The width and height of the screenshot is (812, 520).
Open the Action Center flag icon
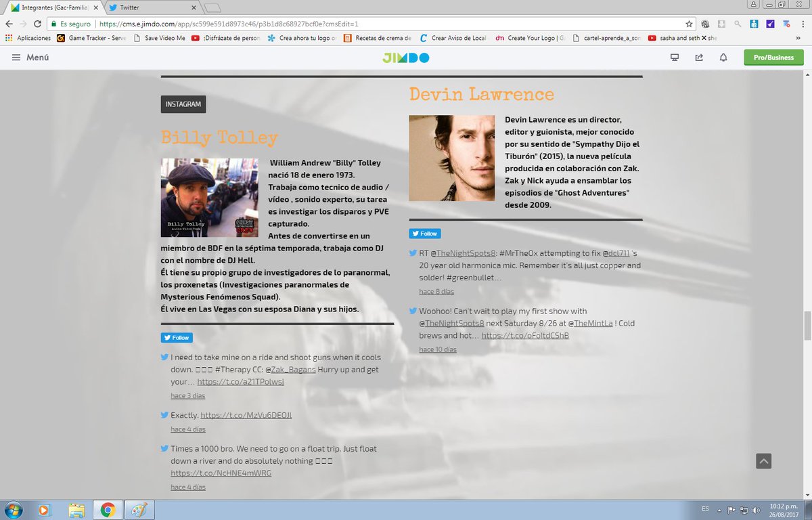731,510
